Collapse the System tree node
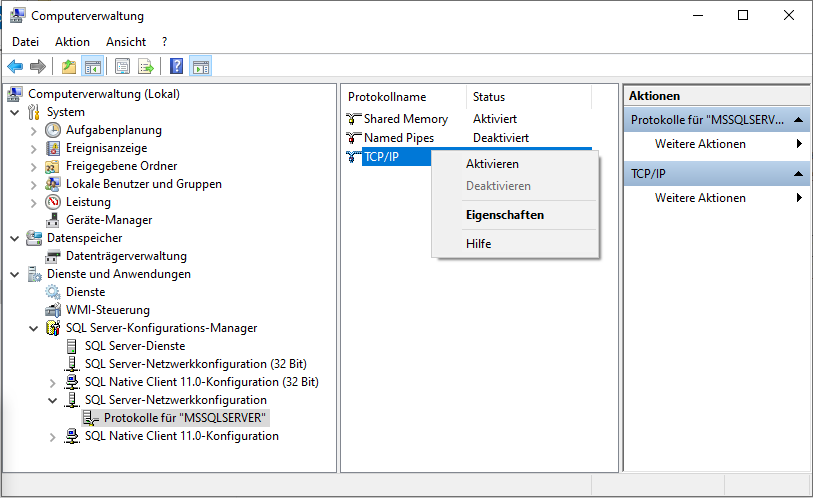The width and height of the screenshot is (813, 498). pyautogui.click(x=15, y=112)
